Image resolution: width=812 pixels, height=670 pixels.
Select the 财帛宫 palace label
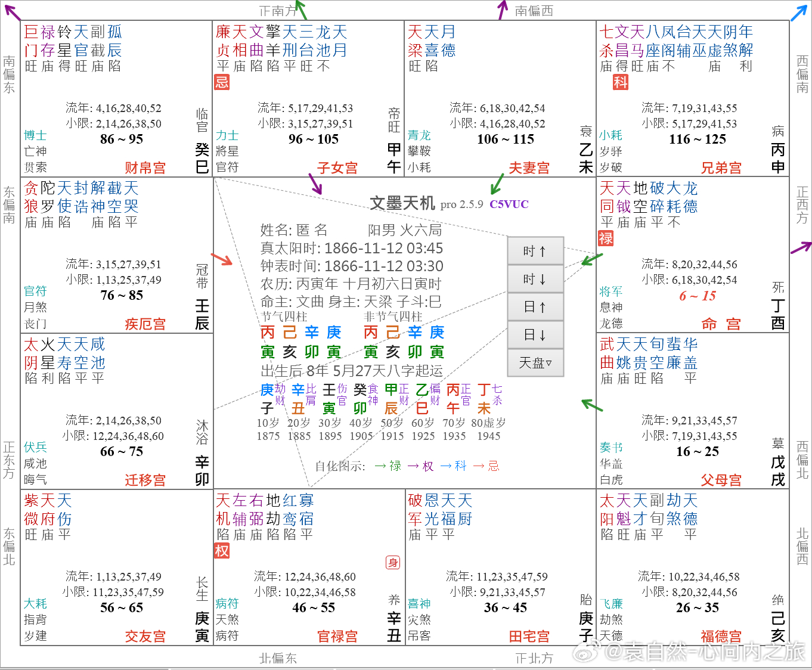(x=145, y=168)
